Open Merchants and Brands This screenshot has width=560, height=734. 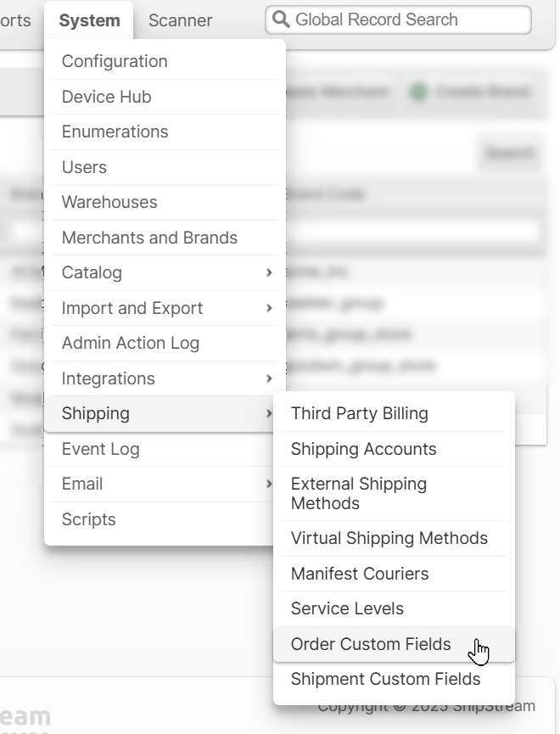pyautogui.click(x=149, y=238)
